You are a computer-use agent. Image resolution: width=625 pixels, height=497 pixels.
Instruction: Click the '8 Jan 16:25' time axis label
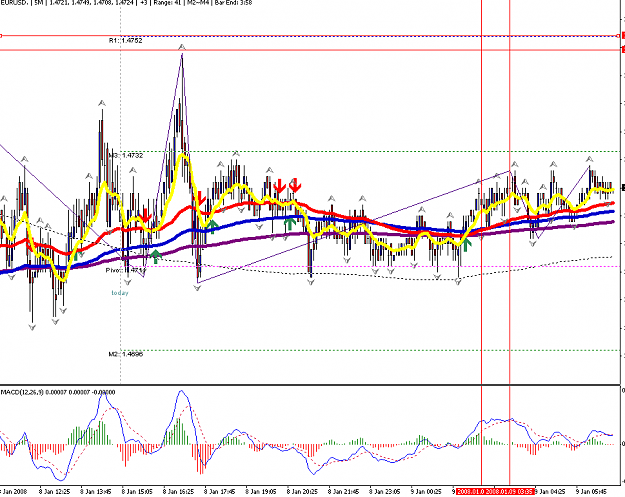click(x=178, y=491)
